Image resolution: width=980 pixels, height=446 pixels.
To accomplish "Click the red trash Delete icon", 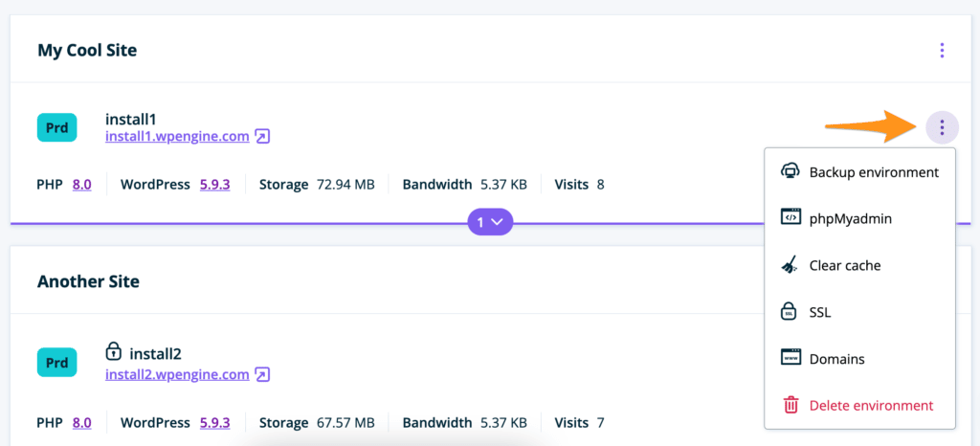I will pyautogui.click(x=791, y=405).
